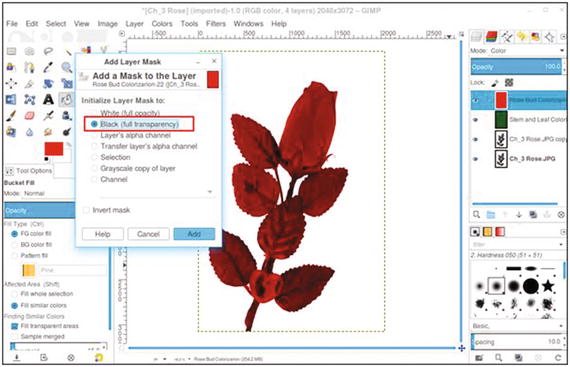570x367 pixels.
Task: Adjust the brush Spacing slider
Action: click(517, 342)
